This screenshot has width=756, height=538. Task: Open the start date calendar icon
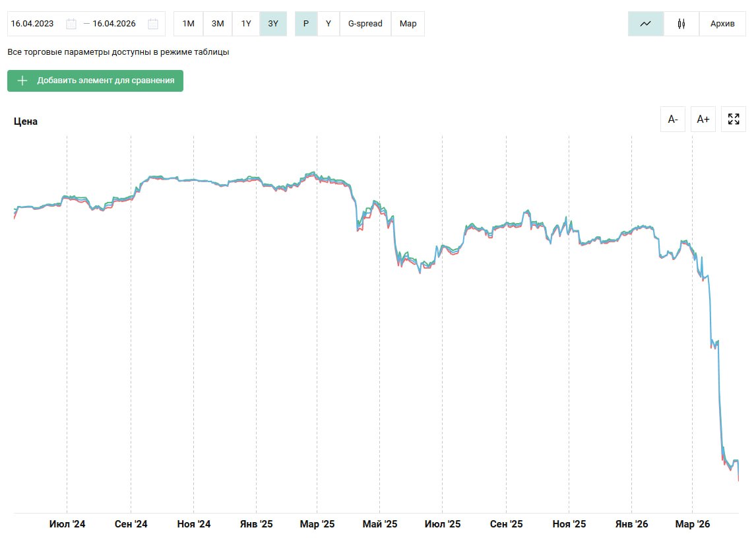pyautogui.click(x=71, y=24)
